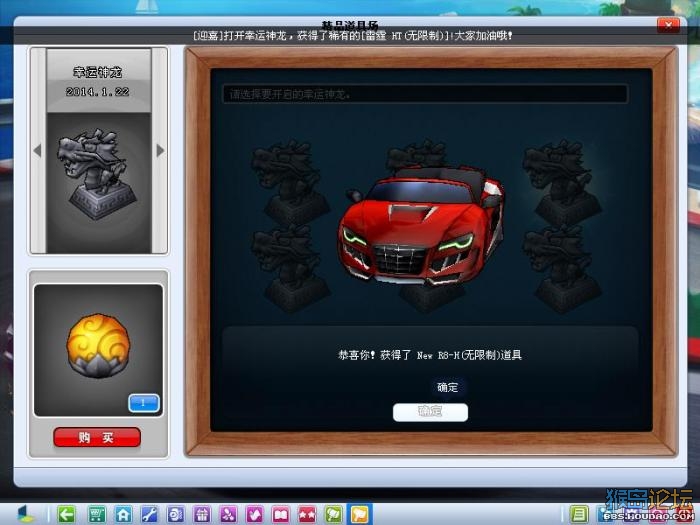Pick the bottom-left dark dragon statue
This screenshot has width=700, height=525.
(x=290, y=268)
